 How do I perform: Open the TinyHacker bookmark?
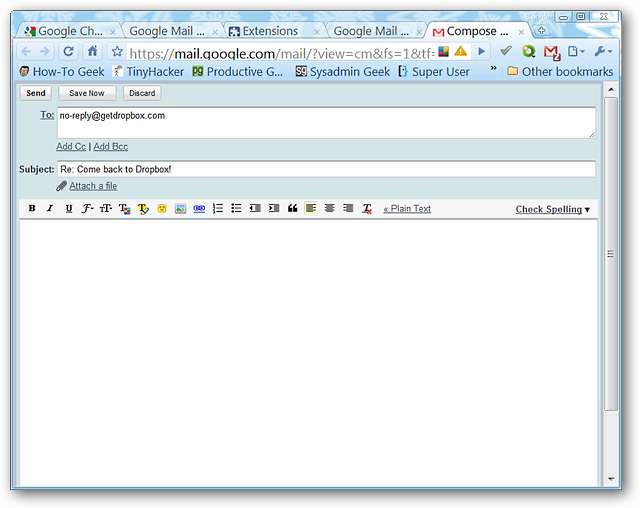click(148, 72)
